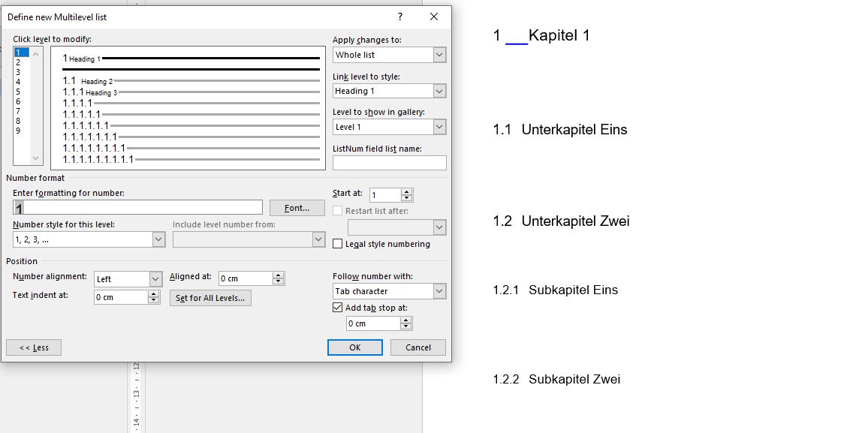Click the Help question mark in title bar
Image resolution: width=868 pixels, height=433 pixels.
click(400, 17)
